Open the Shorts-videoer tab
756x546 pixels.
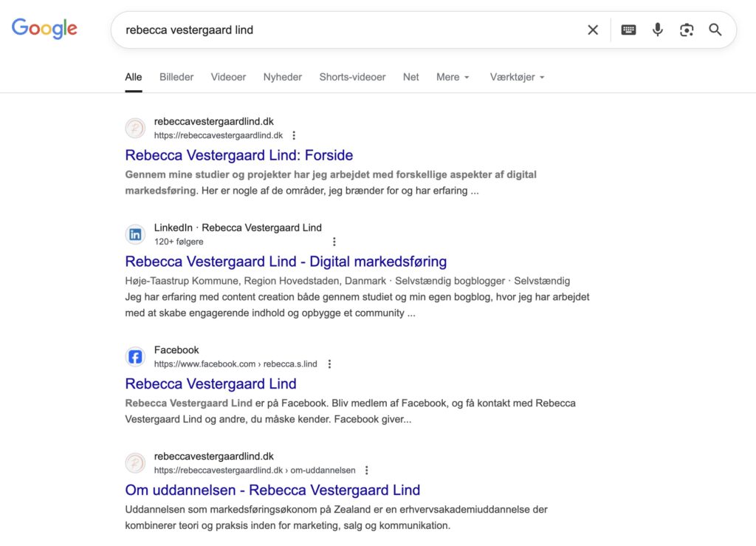[352, 77]
